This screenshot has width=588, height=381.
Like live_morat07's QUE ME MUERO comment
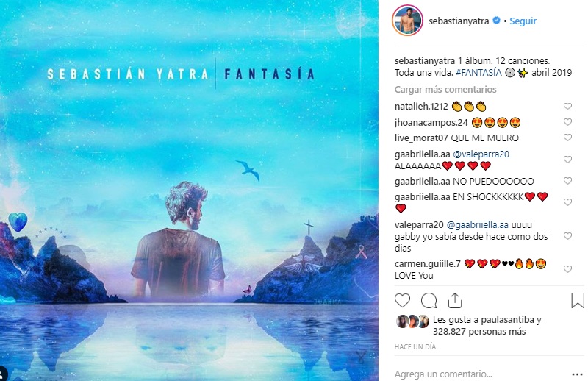pos(567,138)
